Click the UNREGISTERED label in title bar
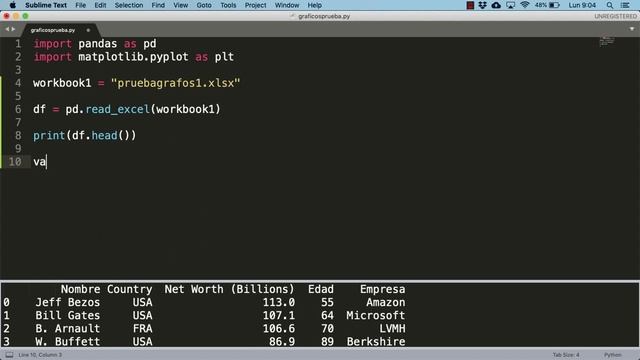This screenshot has width=640, height=360. [615, 16]
